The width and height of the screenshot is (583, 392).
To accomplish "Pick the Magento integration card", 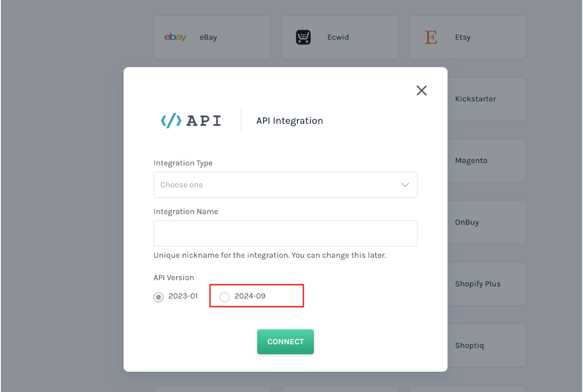I will click(487, 161).
